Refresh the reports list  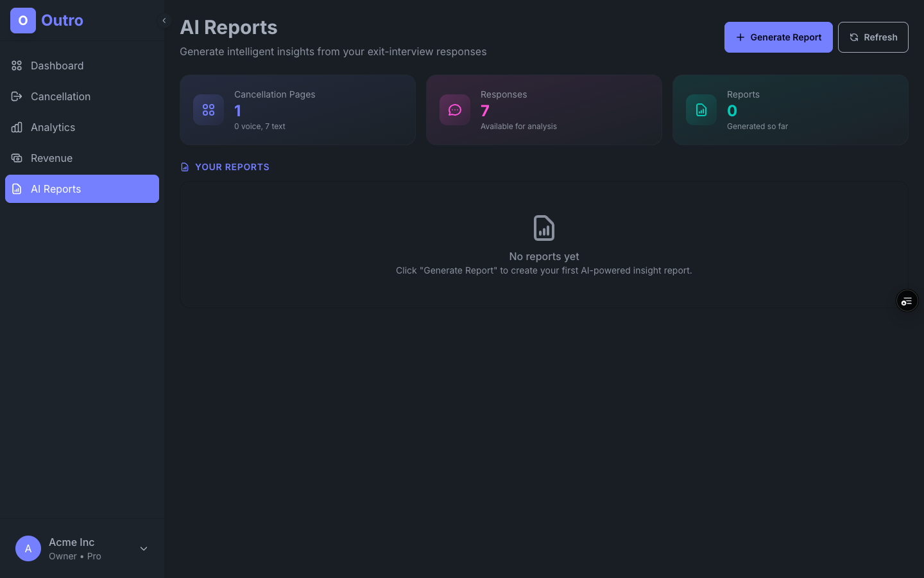pyautogui.click(x=873, y=37)
